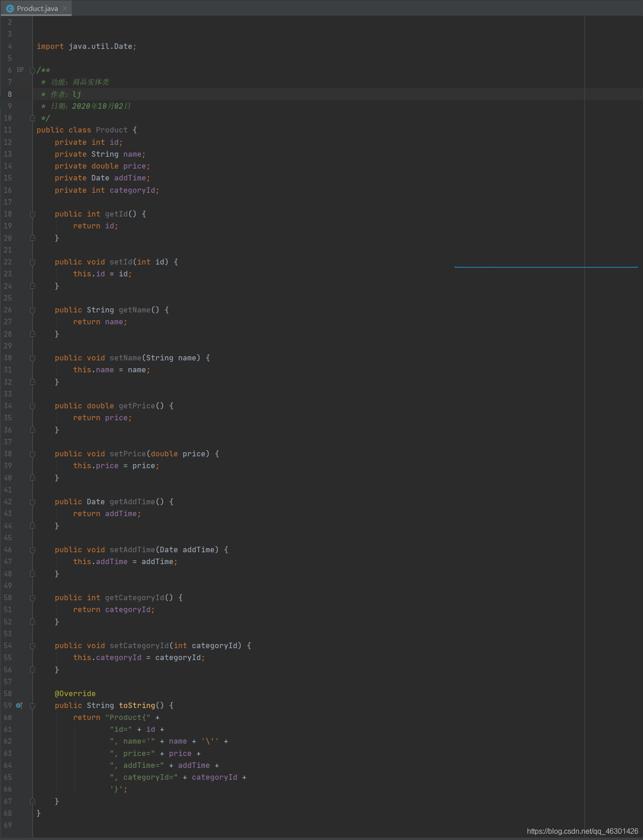Click the comment date '2020年10月02日'
This screenshot has width=643, height=840.
(x=101, y=106)
